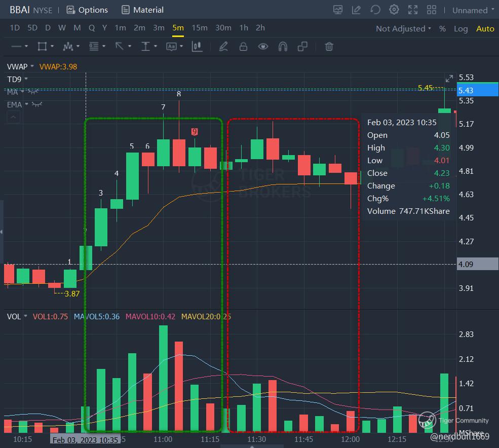Select the rectangle shape drawing tool
Image resolution: width=499 pixels, height=448 pixels.
(x=42, y=47)
